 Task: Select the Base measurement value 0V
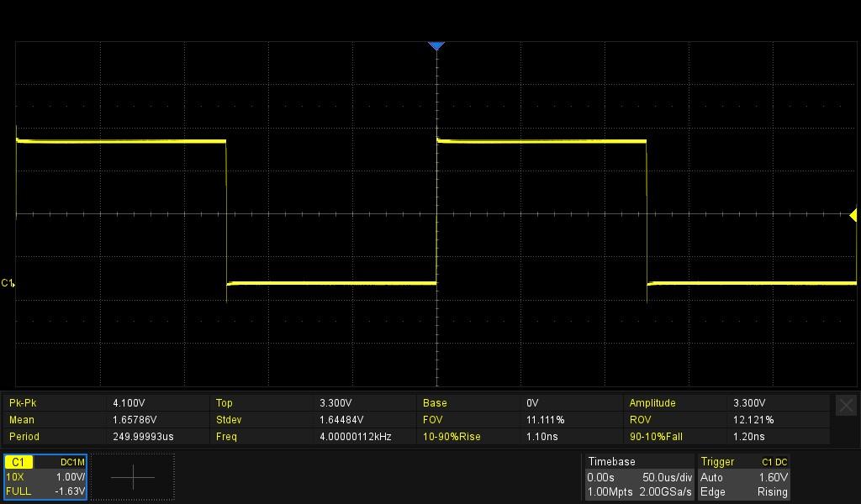click(x=532, y=403)
